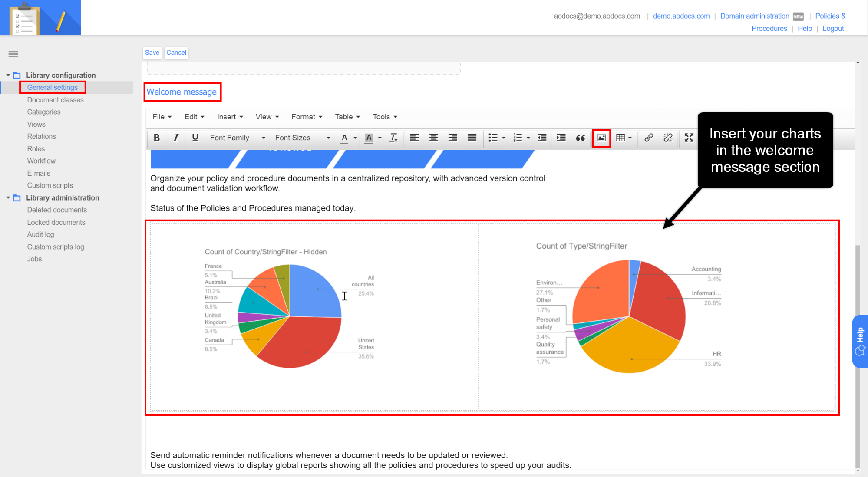Clear formatting with the Tx icon
Viewport: 868px width, 477px height.
click(x=393, y=138)
